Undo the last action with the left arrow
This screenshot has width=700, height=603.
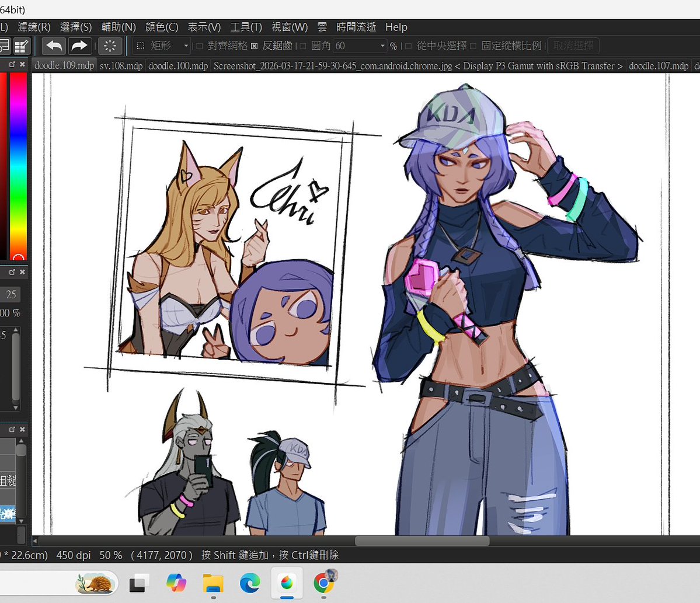[54, 46]
